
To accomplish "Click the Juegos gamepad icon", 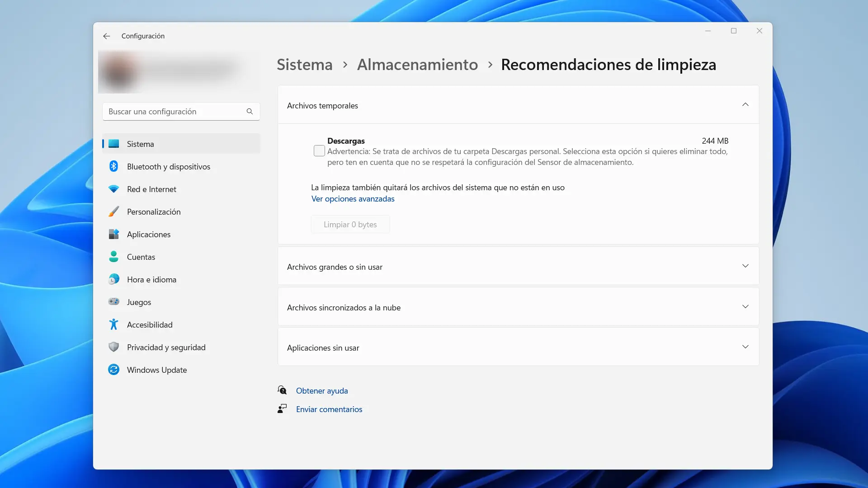I will coord(113,302).
